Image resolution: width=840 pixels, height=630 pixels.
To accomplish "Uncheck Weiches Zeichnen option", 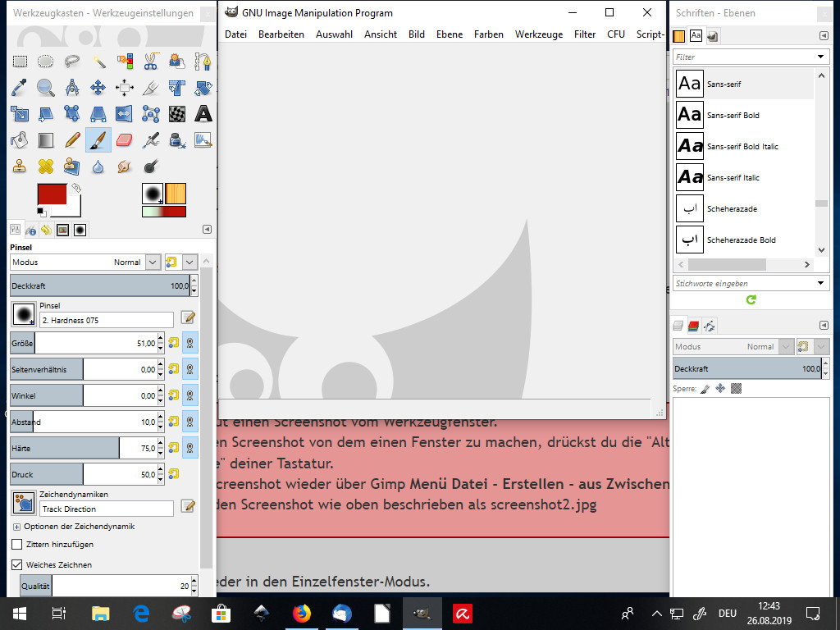I will click(16, 564).
